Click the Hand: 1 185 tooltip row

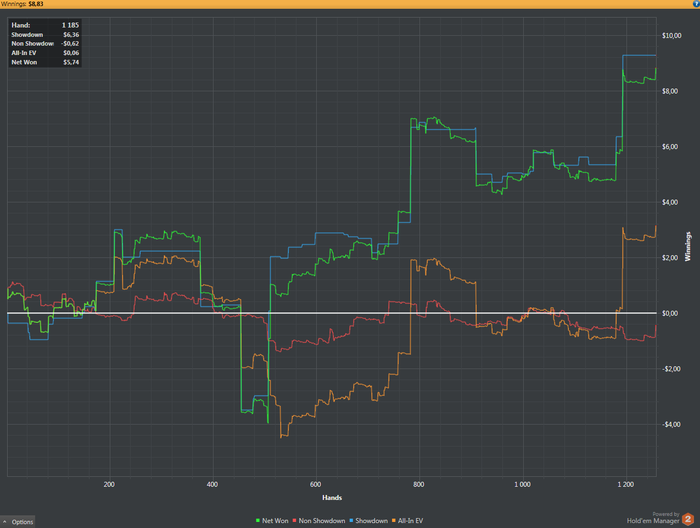click(x=45, y=25)
